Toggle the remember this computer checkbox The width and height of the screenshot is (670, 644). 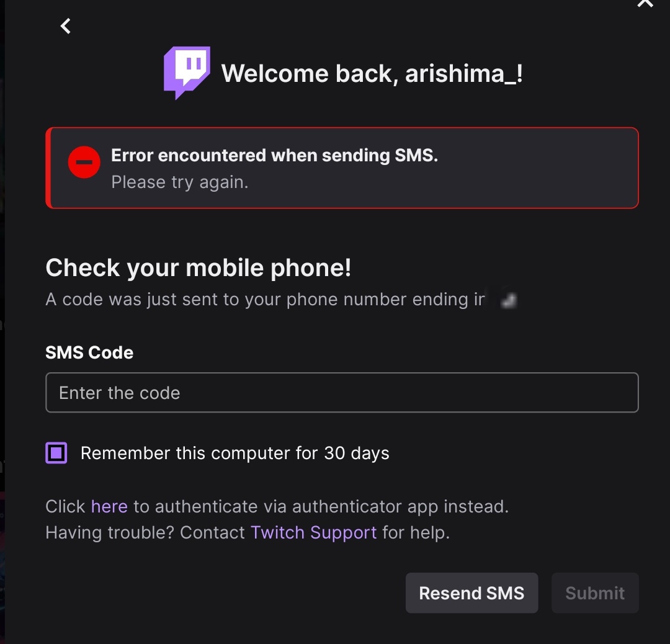pos(56,453)
